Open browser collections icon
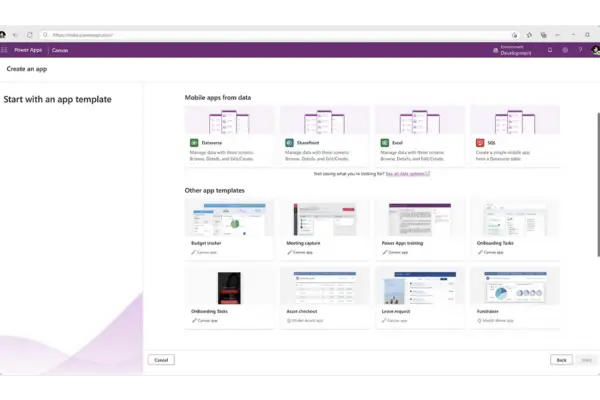 [543, 35]
